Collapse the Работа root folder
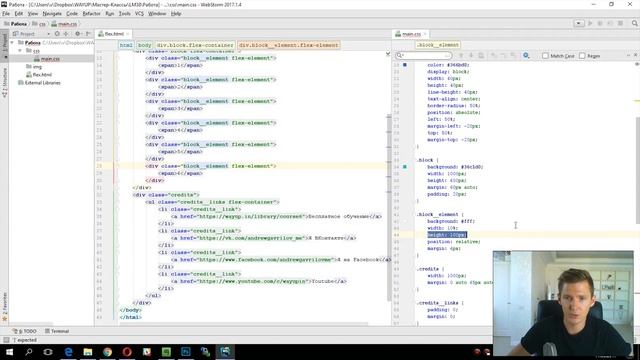The height and width of the screenshot is (360, 640). [12, 42]
